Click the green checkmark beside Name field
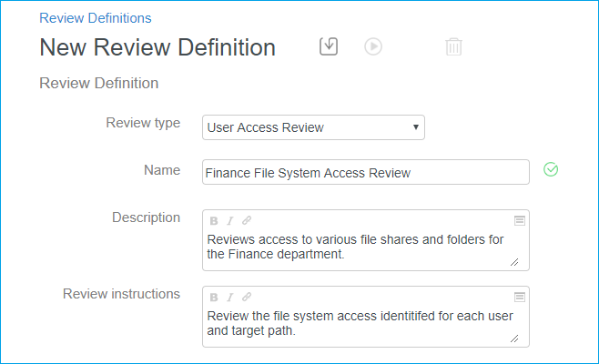The height and width of the screenshot is (364, 599). [x=550, y=169]
